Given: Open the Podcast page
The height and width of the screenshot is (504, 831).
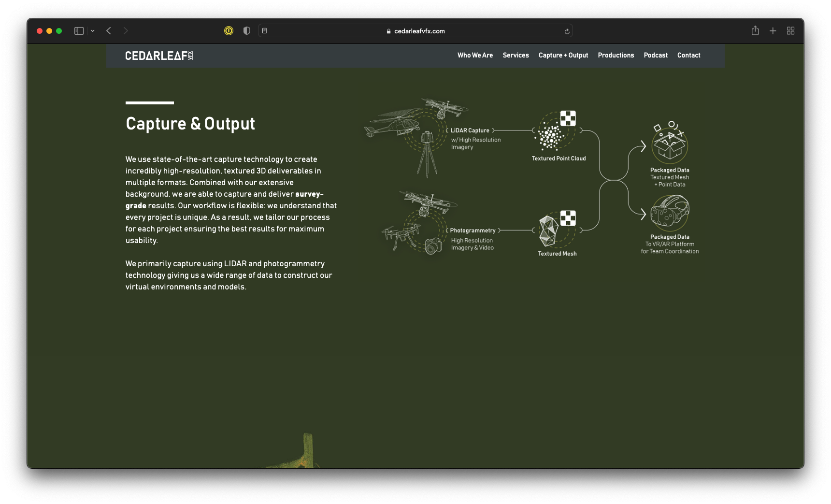Looking at the screenshot, I should (x=656, y=55).
